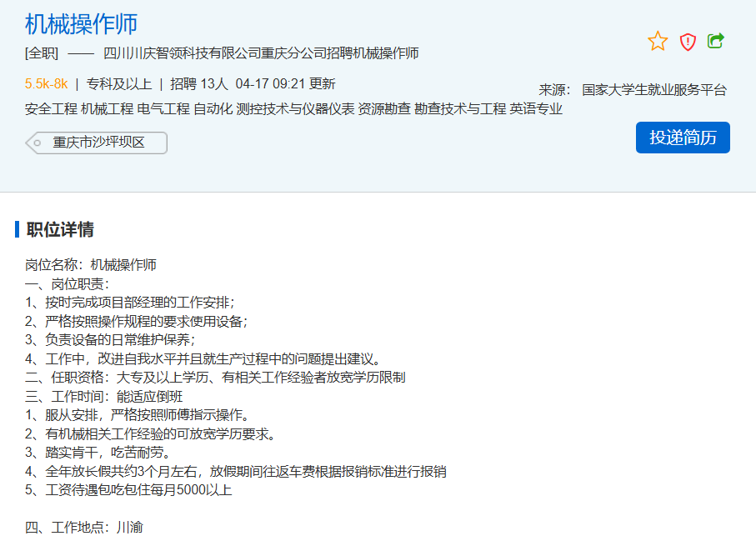The image size is (756, 556).
Task: Click the [全职] job type label
Action: 42,53
